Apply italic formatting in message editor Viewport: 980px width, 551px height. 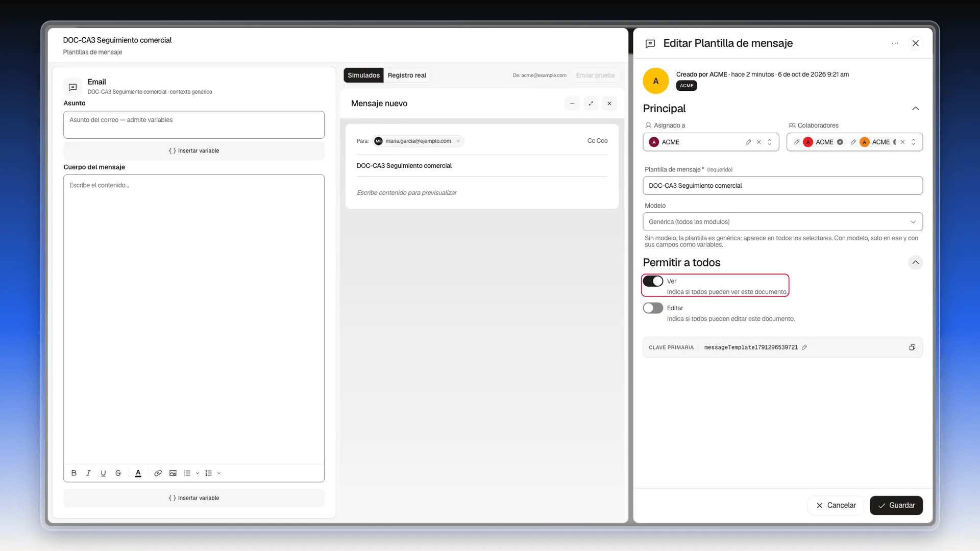[88, 473]
